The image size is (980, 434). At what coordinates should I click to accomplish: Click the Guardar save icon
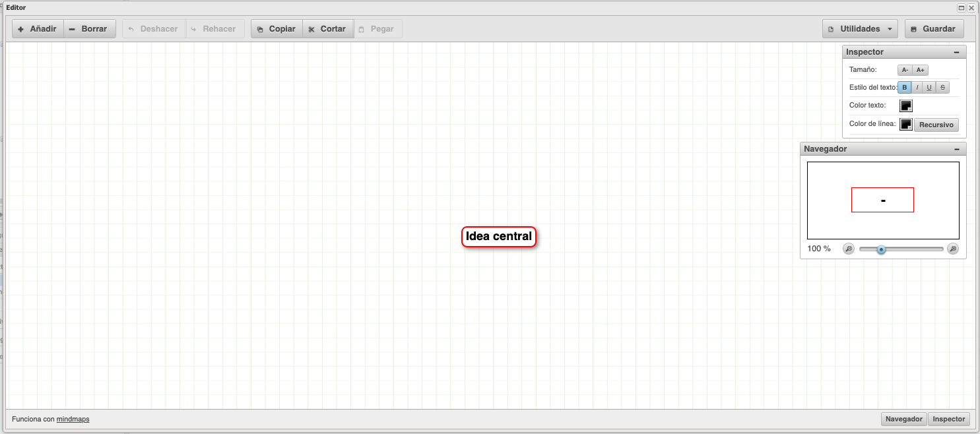tap(914, 28)
